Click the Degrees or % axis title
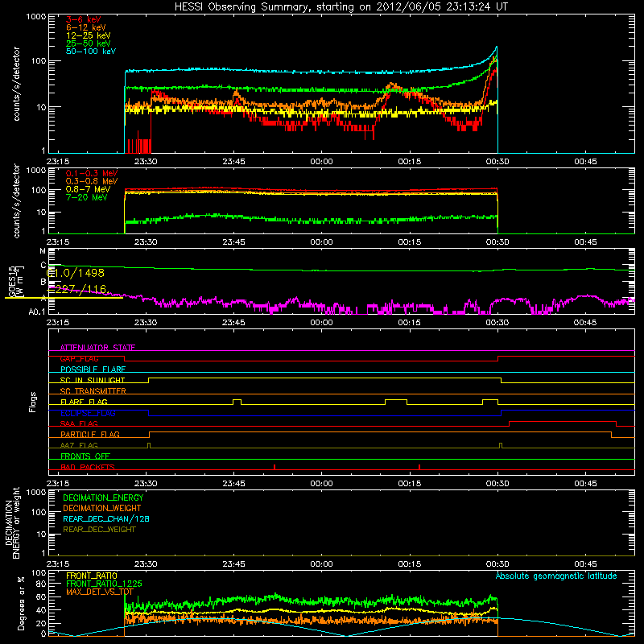Screen dimensions: 644x644 tap(21, 603)
